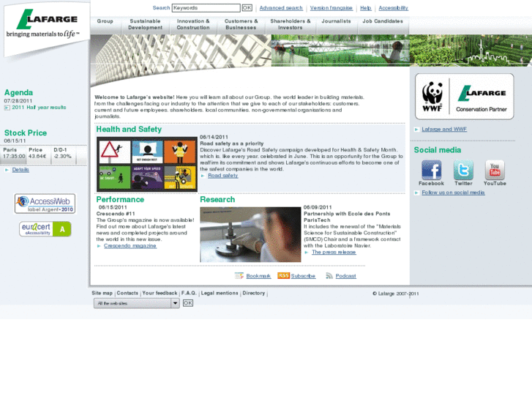Click the Health and Safety heading

click(129, 130)
